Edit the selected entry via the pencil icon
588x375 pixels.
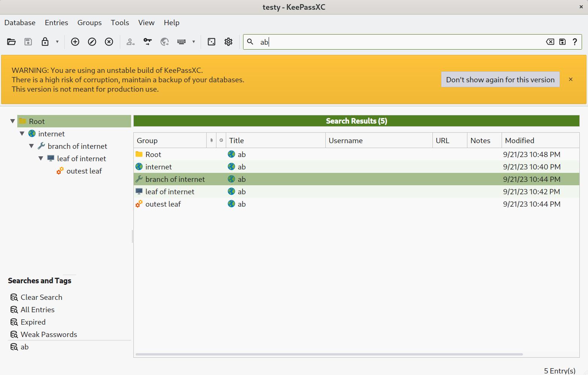tap(92, 42)
